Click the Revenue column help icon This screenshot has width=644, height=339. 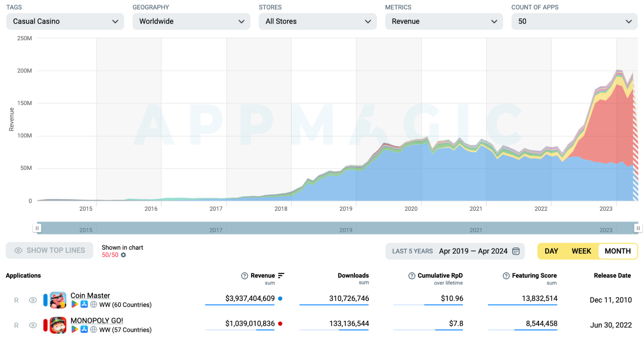coord(245,276)
